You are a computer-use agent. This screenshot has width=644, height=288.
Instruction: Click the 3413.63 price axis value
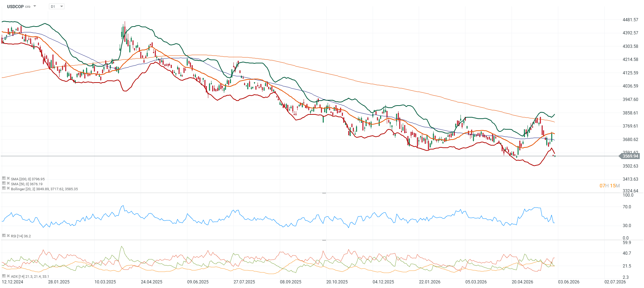pyautogui.click(x=631, y=179)
